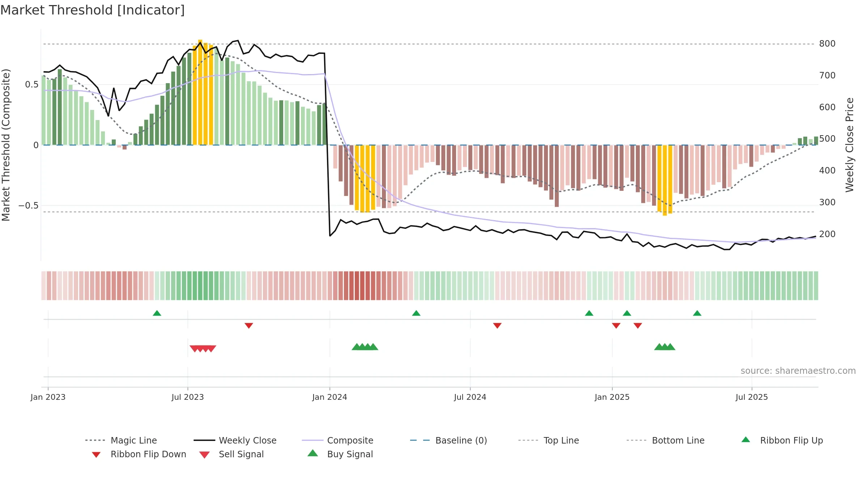Click the Ribbon Flip Up marker between Jan 2024 and Jul 2024

pos(416,313)
